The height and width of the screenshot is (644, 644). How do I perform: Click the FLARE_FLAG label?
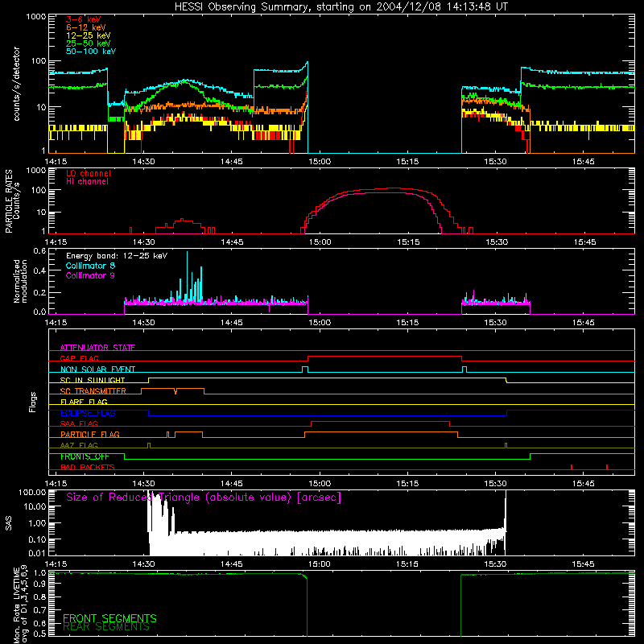(84, 402)
